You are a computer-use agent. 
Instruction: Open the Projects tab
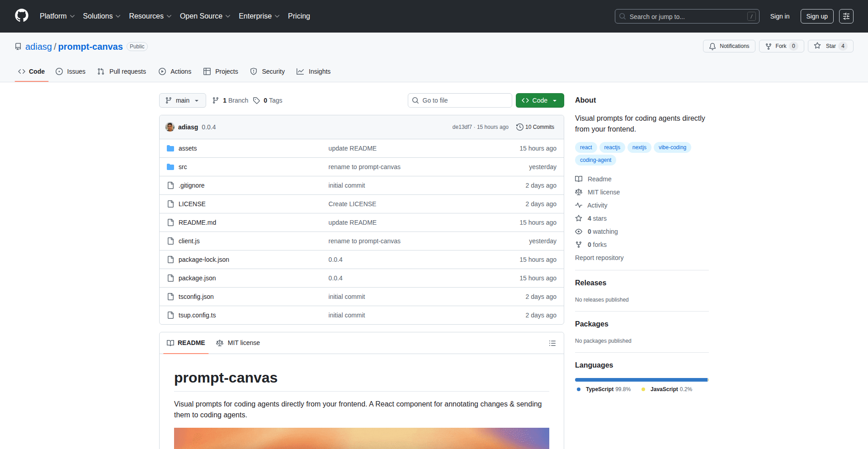pyautogui.click(x=221, y=71)
